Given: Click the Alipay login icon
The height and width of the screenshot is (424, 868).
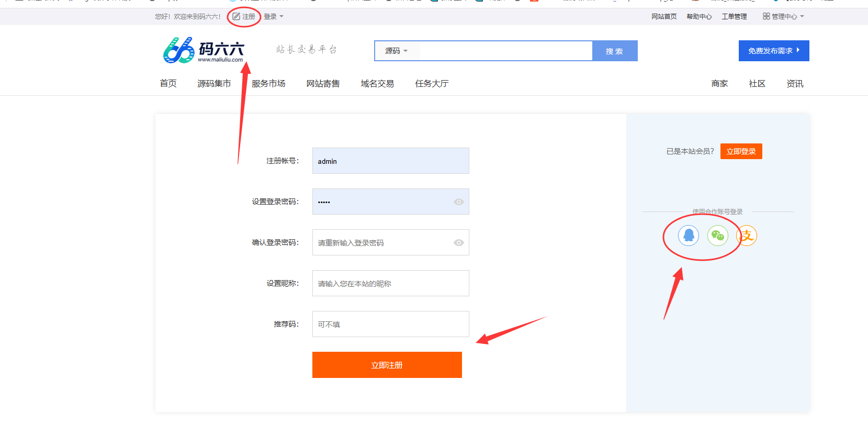Looking at the screenshot, I should [x=747, y=236].
